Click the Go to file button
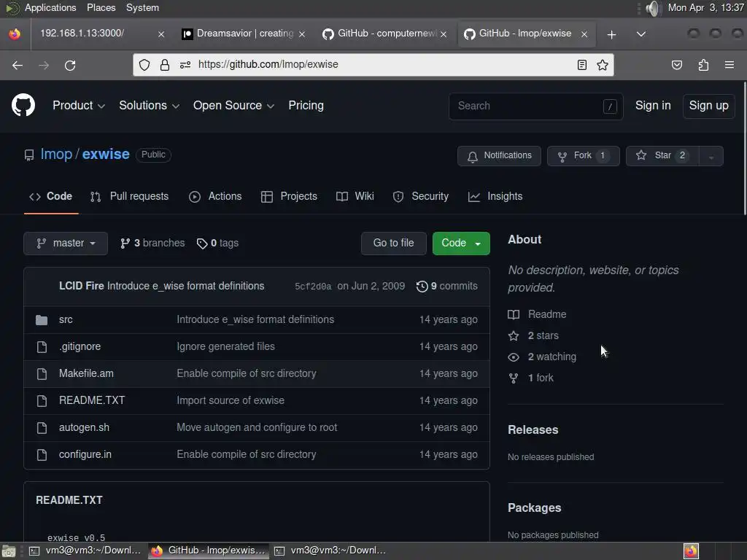Viewport: 747px width, 560px height. click(x=393, y=244)
